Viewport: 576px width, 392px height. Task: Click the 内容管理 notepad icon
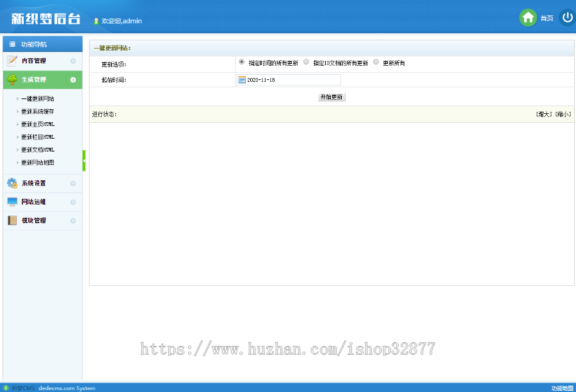coord(12,61)
